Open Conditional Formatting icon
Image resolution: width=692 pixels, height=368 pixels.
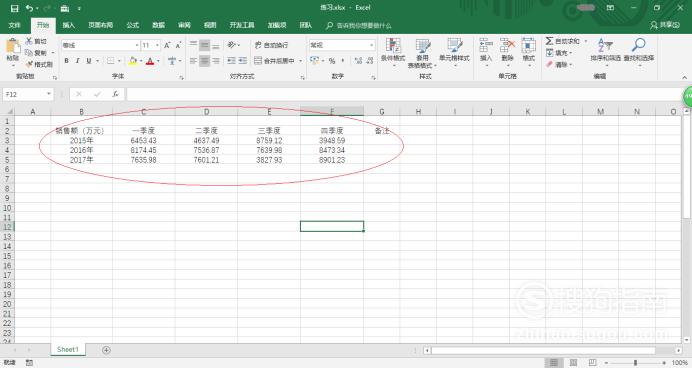click(x=393, y=45)
